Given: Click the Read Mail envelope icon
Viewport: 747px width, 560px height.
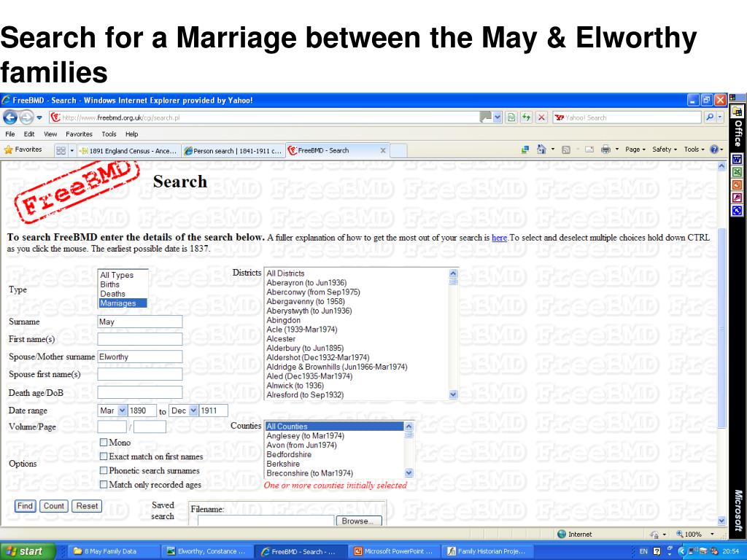Looking at the screenshot, I should point(589,149).
